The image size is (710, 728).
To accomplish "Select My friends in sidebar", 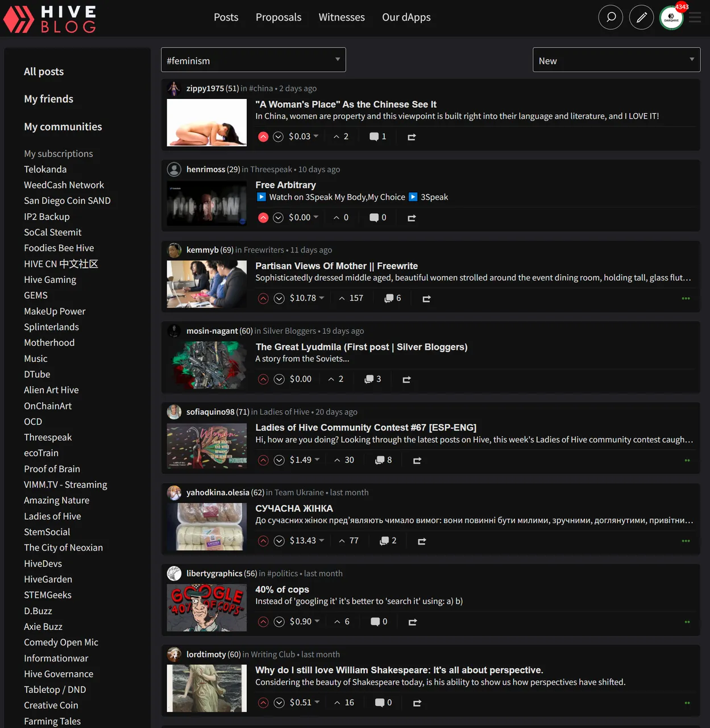I will (x=49, y=99).
